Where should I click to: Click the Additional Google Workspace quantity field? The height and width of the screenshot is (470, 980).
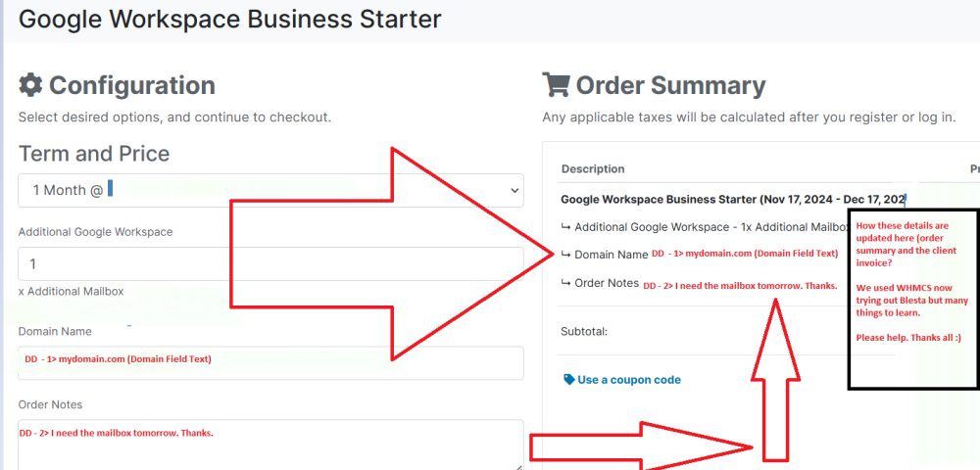click(270, 263)
